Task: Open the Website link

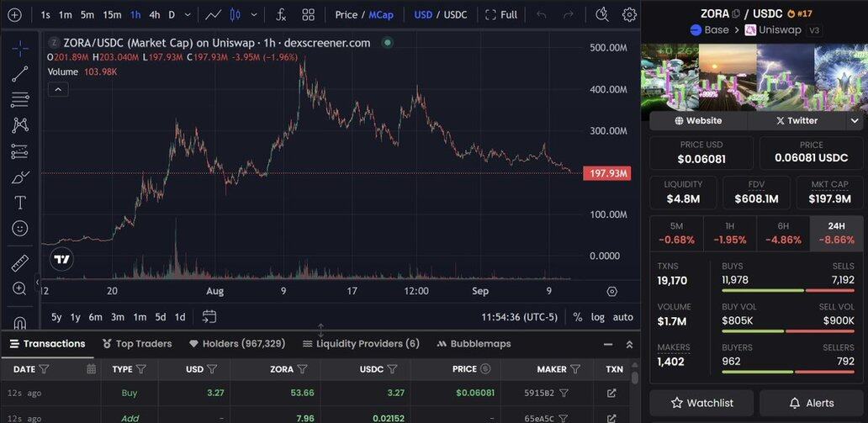Action: click(x=699, y=121)
